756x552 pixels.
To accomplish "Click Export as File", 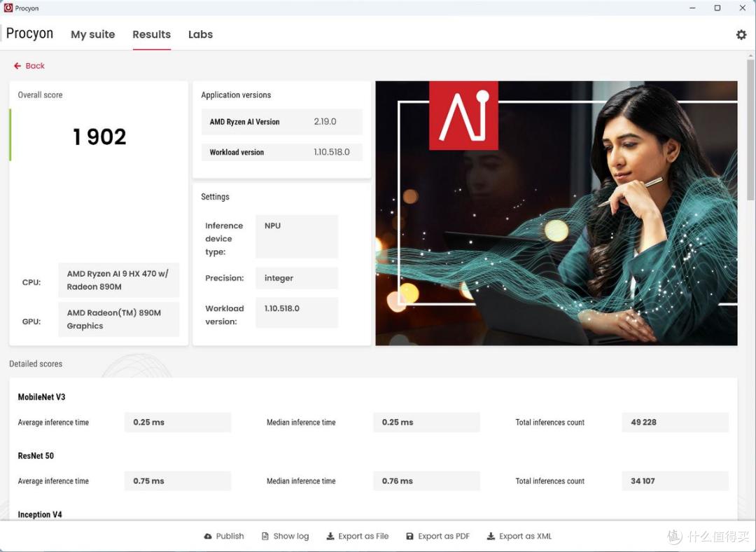I will pyautogui.click(x=358, y=536).
